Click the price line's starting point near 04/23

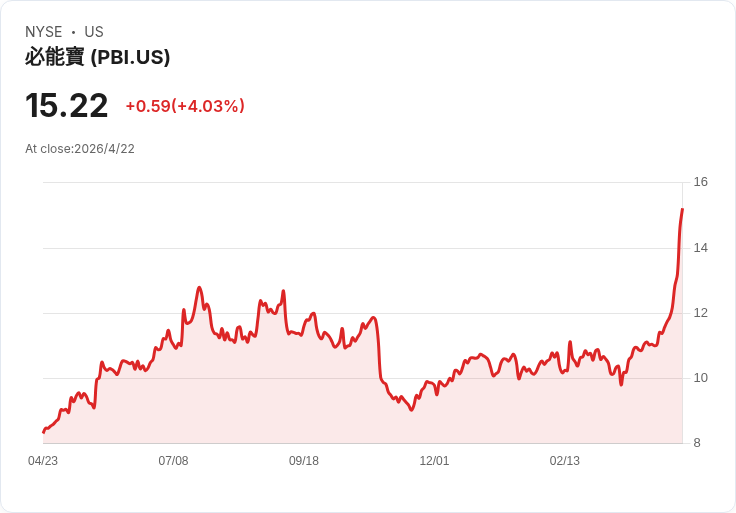pyautogui.click(x=43, y=432)
